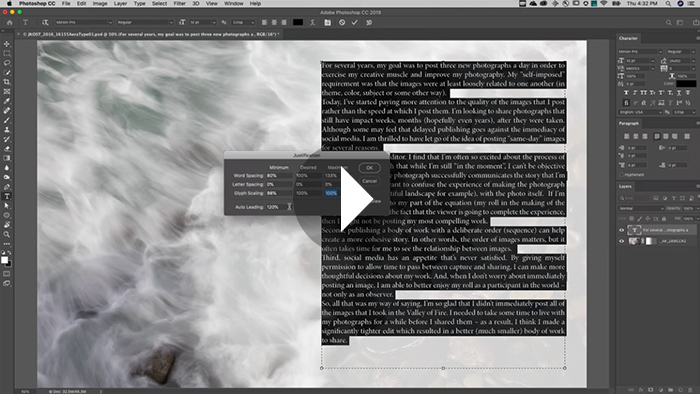700x394 pixels.
Task: Click OK in the Justification dialog
Action: 369,168
